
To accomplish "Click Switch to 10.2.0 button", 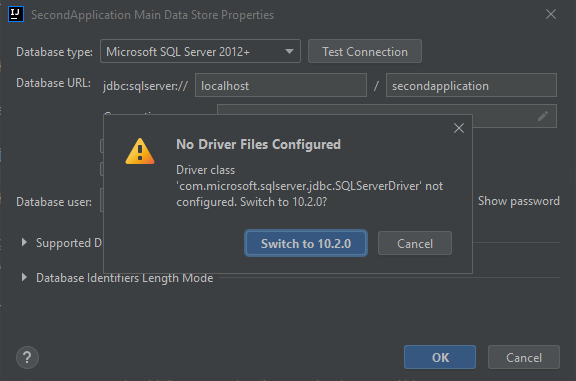I will 306,243.
